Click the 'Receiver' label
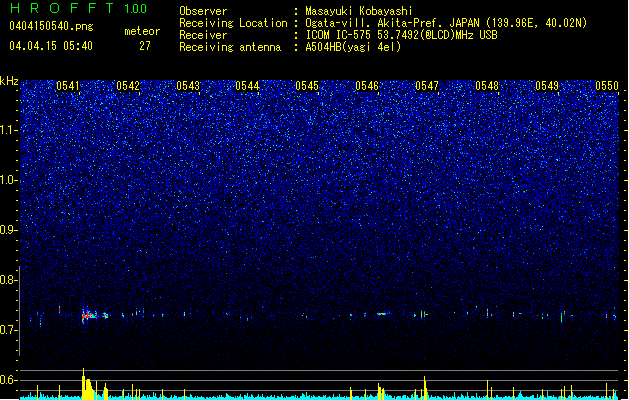The height and width of the screenshot is (400, 629). pyautogui.click(x=203, y=35)
